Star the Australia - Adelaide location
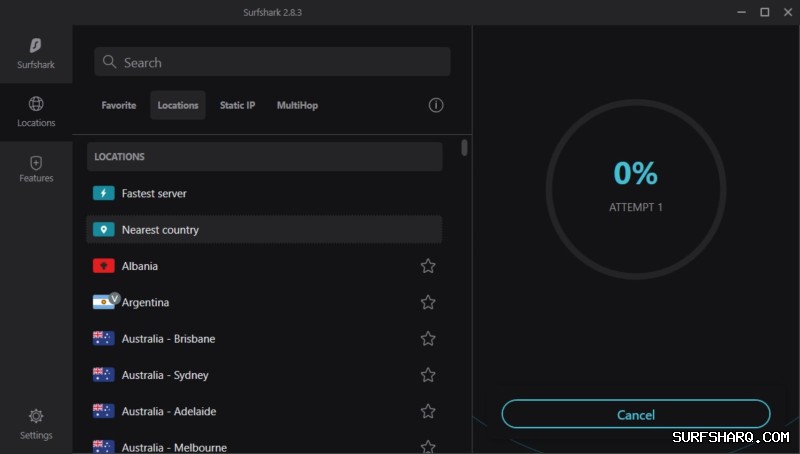This screenshot has width=800, height=454. coord(428,411)
